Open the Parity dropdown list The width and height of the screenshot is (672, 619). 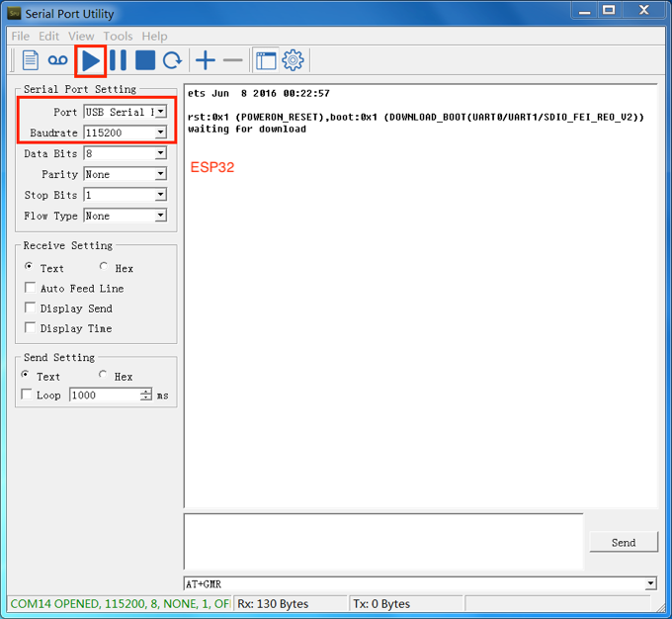click(160, 174)
